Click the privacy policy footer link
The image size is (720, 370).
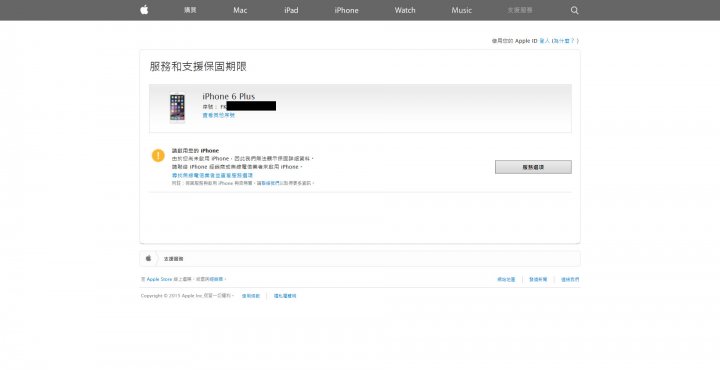point(285,296)
